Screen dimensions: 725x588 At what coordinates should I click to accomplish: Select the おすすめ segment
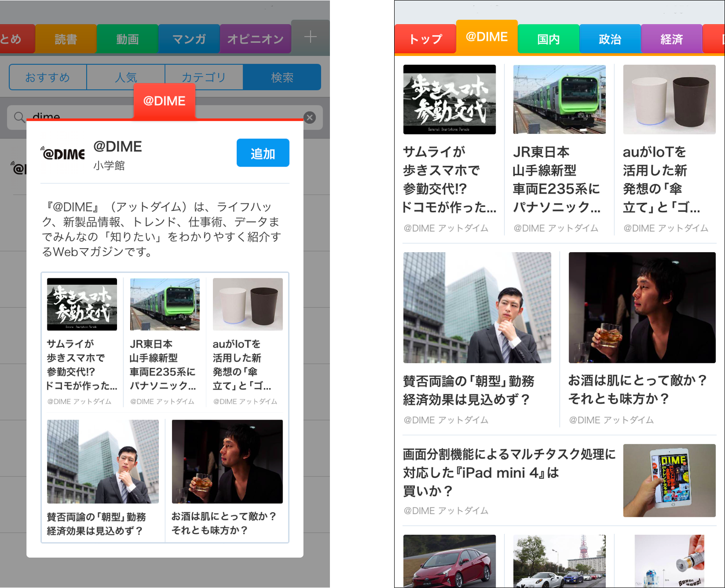pos(48,77)
